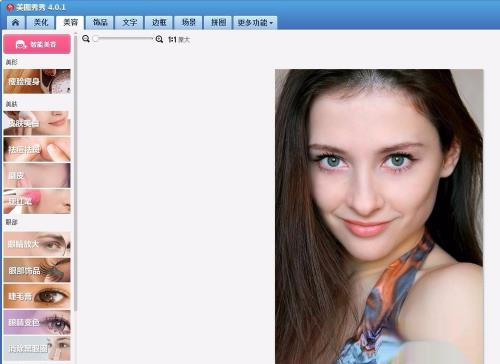The image size is (500, 364).
Task: Select the 消除黑眼圈 dark circle remover
Action: point(37,349)
